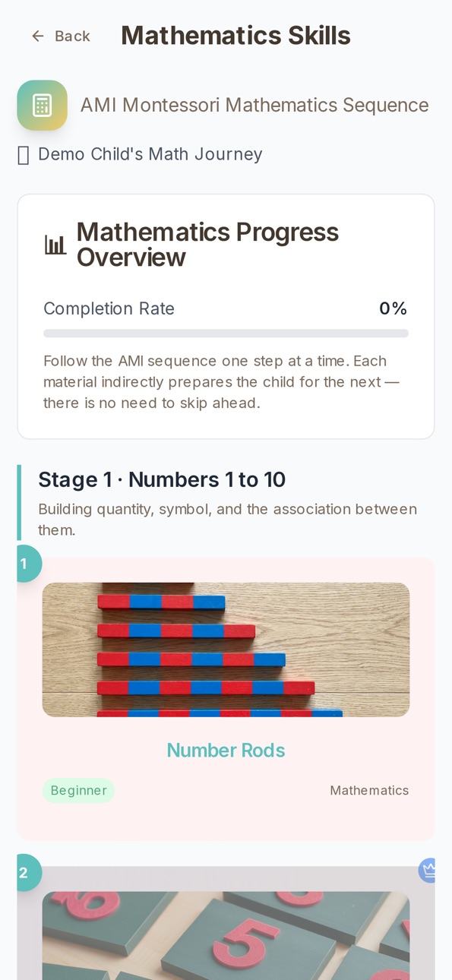Screen dimensions: 452x980
Task: Tap the green calculator app icon
Action: pos(43,105)
